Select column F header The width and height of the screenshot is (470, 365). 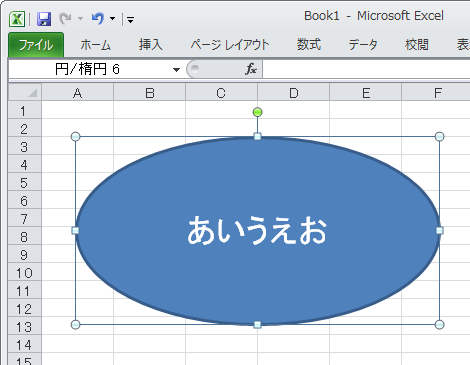click(436, 92)
